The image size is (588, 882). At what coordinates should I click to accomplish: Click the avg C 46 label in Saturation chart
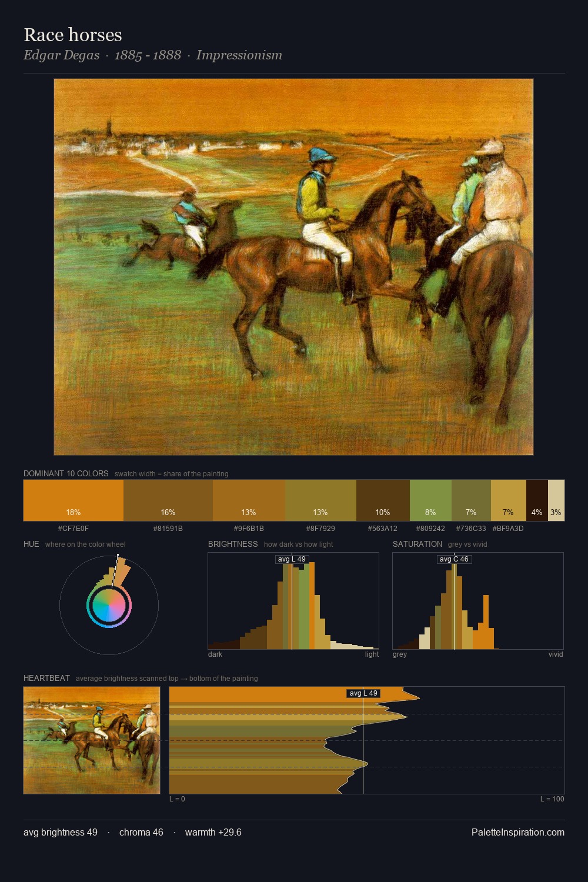pos(454,559)
